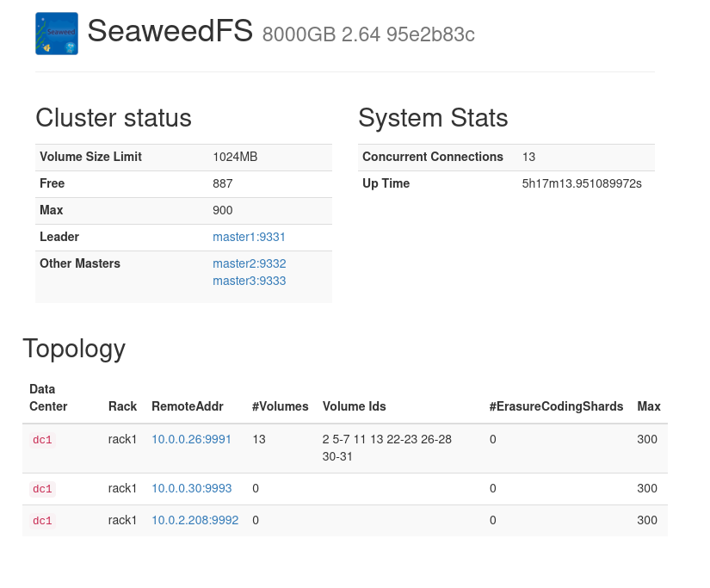The width and height of the screenshot is (710, 588).
Task: Click the Max label in Cluster status
Action: pos(51,210)
